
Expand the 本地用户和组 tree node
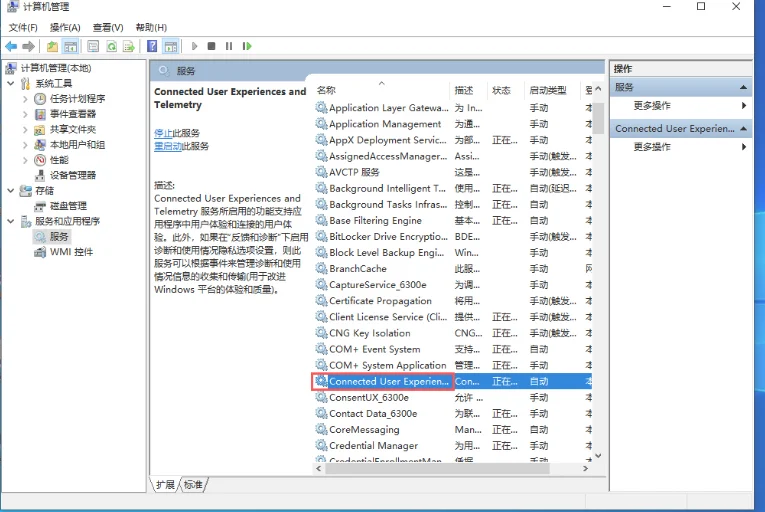tap(25, 145)
